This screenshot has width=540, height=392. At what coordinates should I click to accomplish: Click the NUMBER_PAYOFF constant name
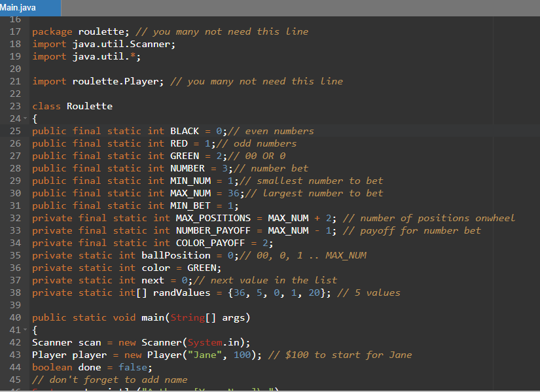213,230
